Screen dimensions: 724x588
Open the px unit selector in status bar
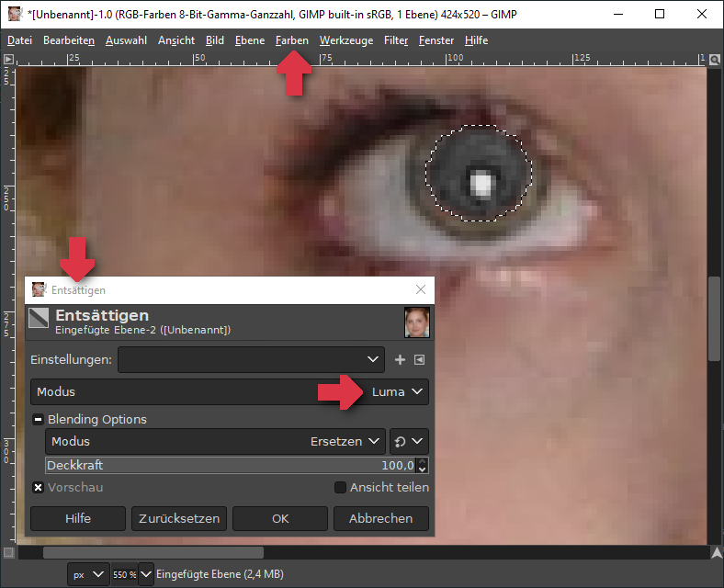pyautogui.click(x=88, y=574)
